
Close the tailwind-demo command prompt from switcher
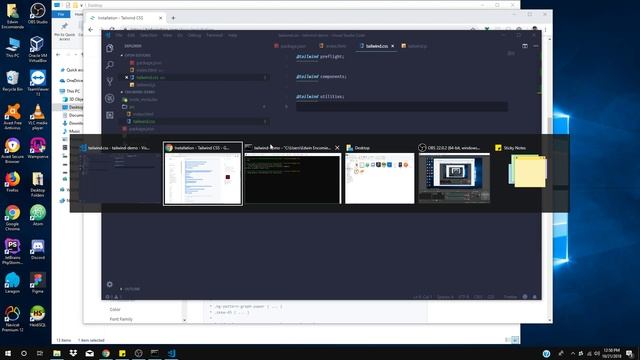click(337, 148)
